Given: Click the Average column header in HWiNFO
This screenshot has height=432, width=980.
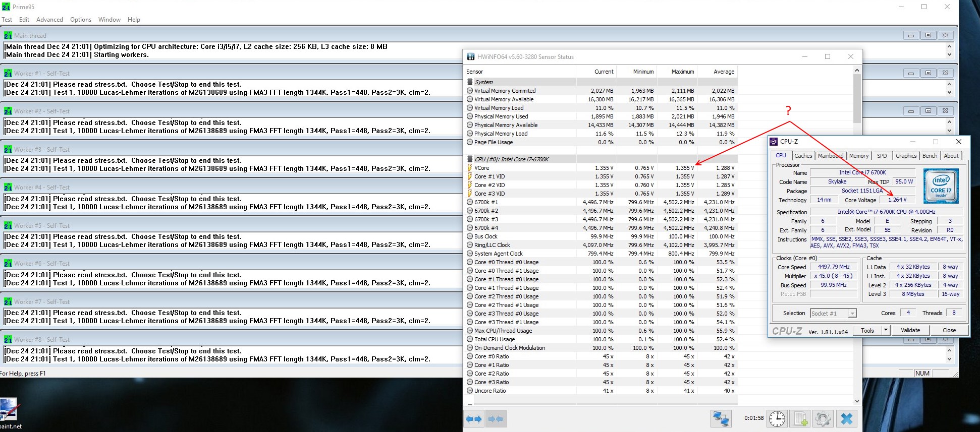Looking at the screenshot, I should click(718, 72).
